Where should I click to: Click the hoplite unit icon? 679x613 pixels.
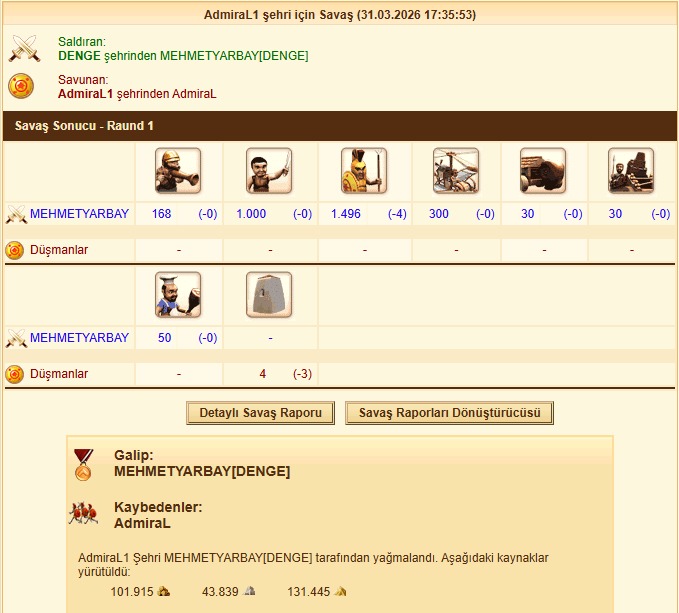tap(364, 171)
